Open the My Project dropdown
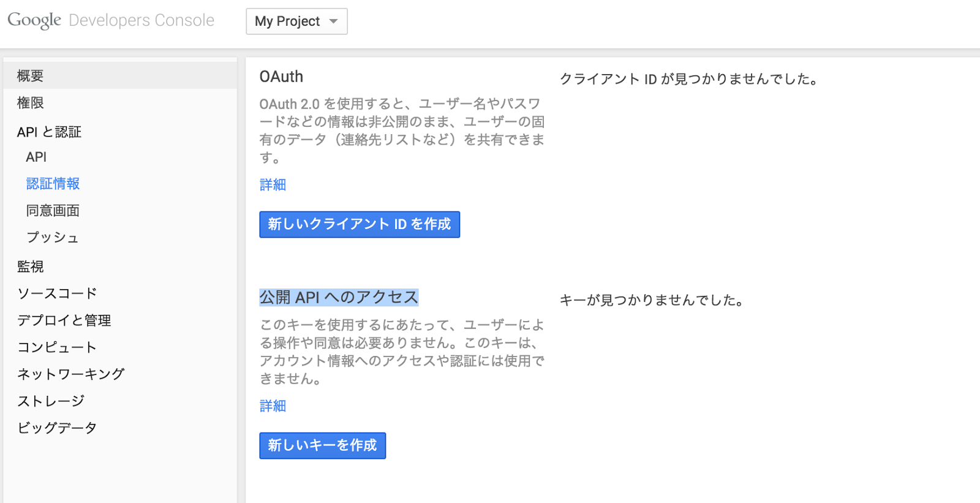Viewport: 980px width, 503px height. pyautogui.click(x=296, y=21)
